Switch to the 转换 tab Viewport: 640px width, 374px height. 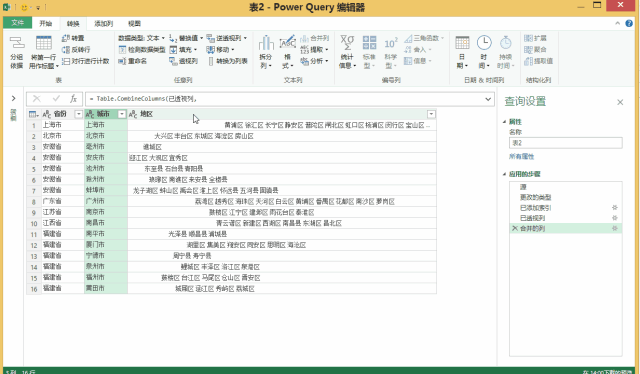73,23
